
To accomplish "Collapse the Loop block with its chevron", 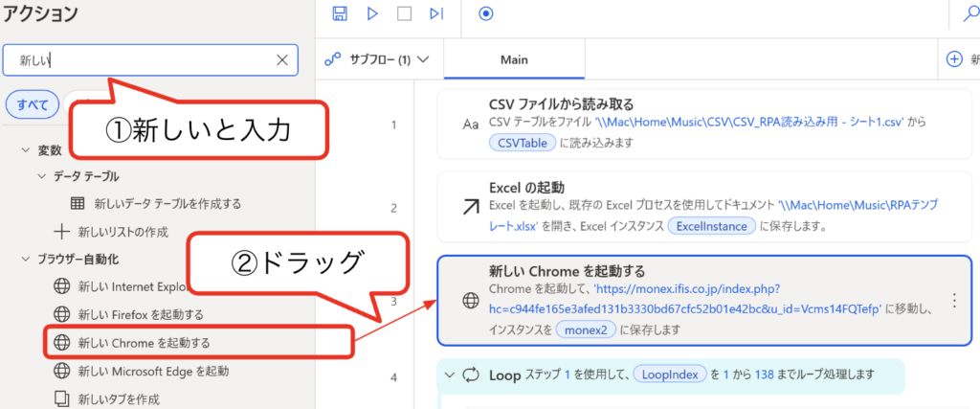I will point(448,375).
